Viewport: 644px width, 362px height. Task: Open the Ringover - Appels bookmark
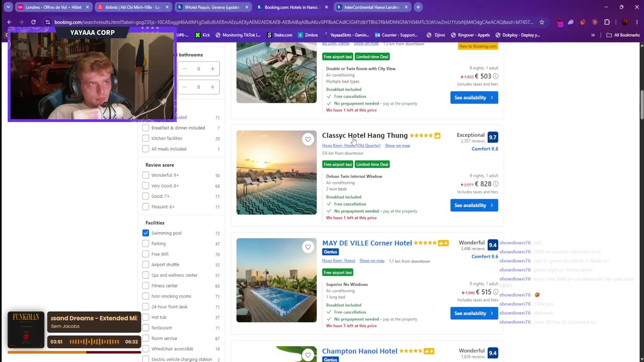pos(470,35)
